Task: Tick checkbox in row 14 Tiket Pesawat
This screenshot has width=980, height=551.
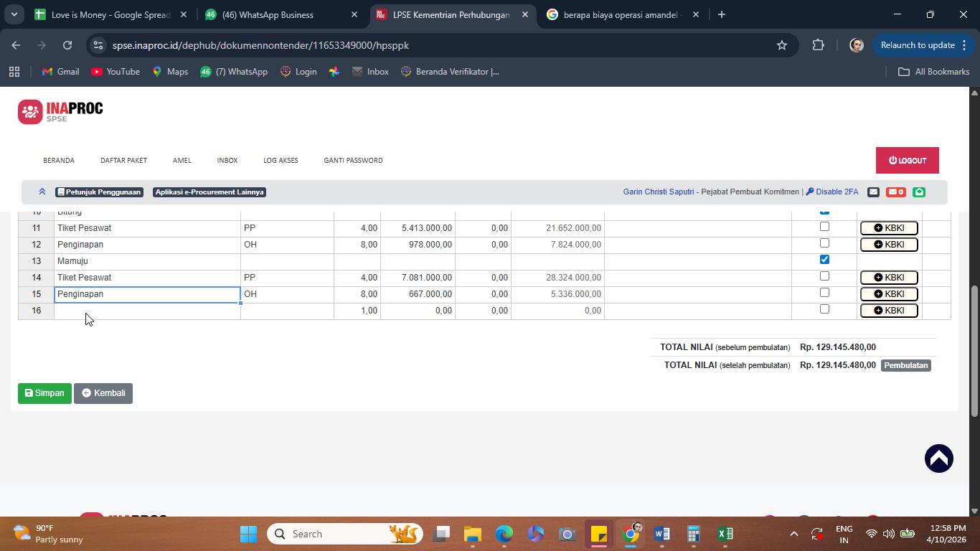Action: click(824, 276)
